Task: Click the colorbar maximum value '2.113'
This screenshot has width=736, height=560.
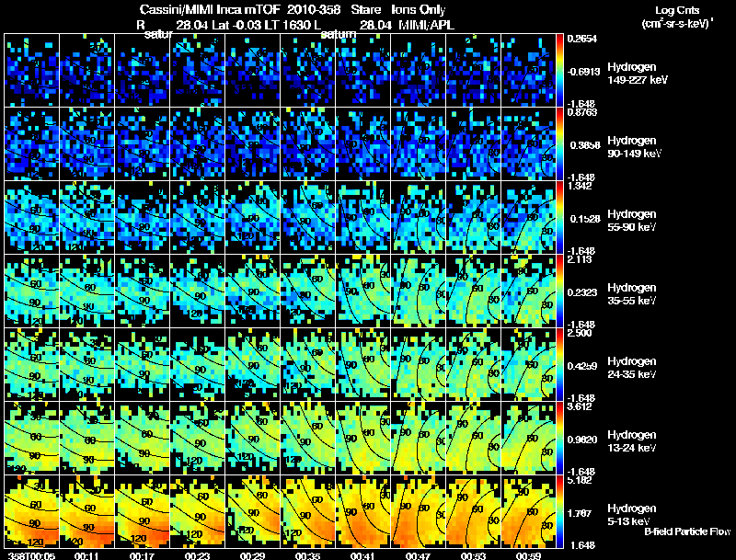Action: pos(580,259)
